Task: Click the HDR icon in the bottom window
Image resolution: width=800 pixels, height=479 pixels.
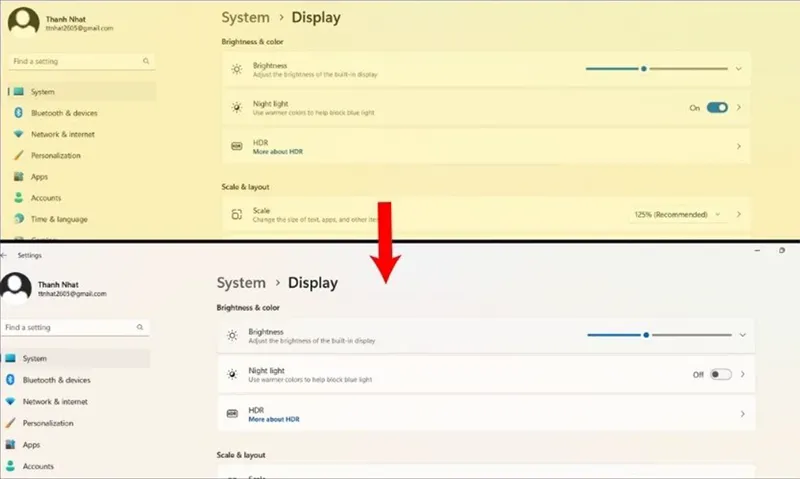Action: pos(232,413)
